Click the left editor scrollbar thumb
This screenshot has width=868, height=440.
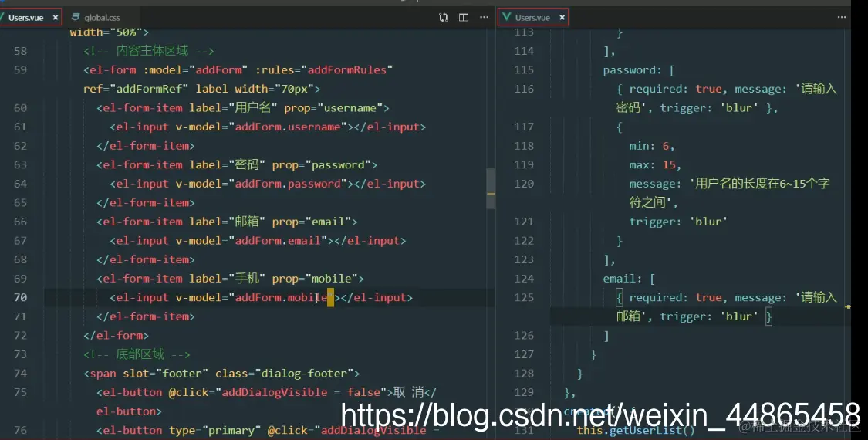point(491,188)
